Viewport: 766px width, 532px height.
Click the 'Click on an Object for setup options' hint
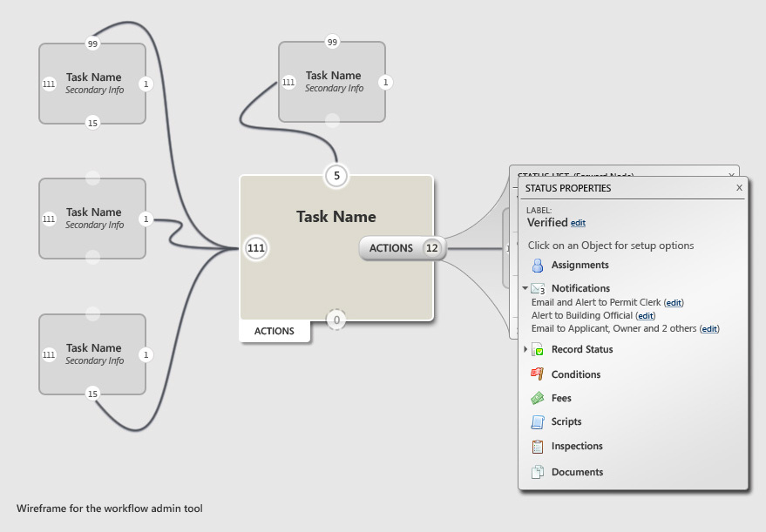point(611,246)
